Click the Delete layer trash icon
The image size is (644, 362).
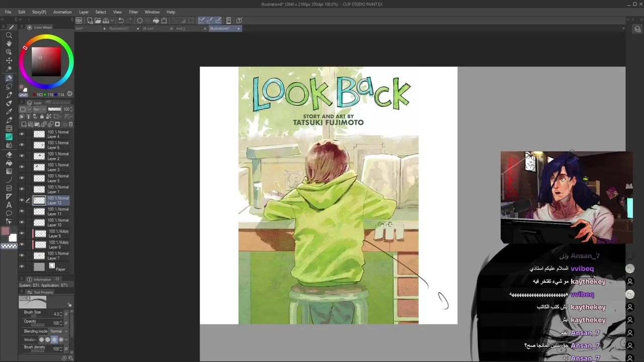coord(70,124)
